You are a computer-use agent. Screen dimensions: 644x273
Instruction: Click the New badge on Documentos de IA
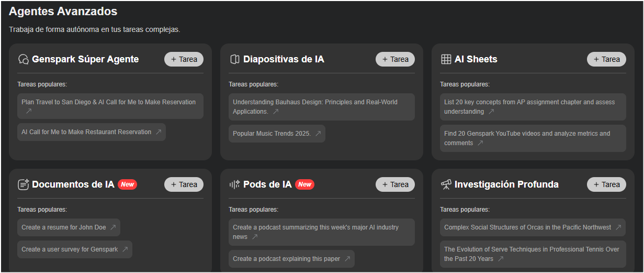click(128, 184)
